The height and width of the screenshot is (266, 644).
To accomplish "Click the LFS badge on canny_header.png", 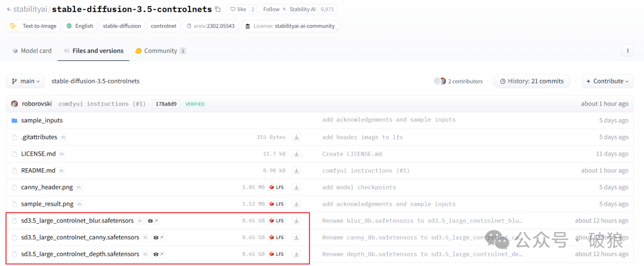I will tap(277, 187).
